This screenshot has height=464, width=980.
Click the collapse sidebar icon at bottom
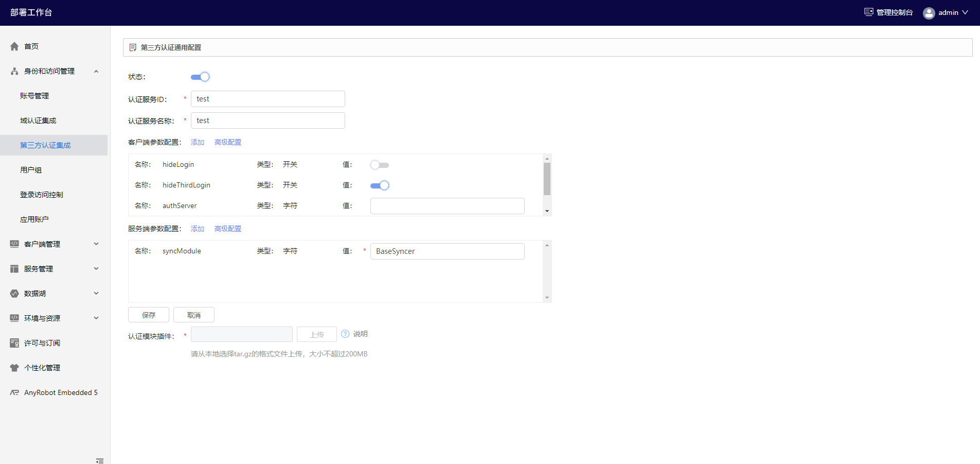coord(100,460)
